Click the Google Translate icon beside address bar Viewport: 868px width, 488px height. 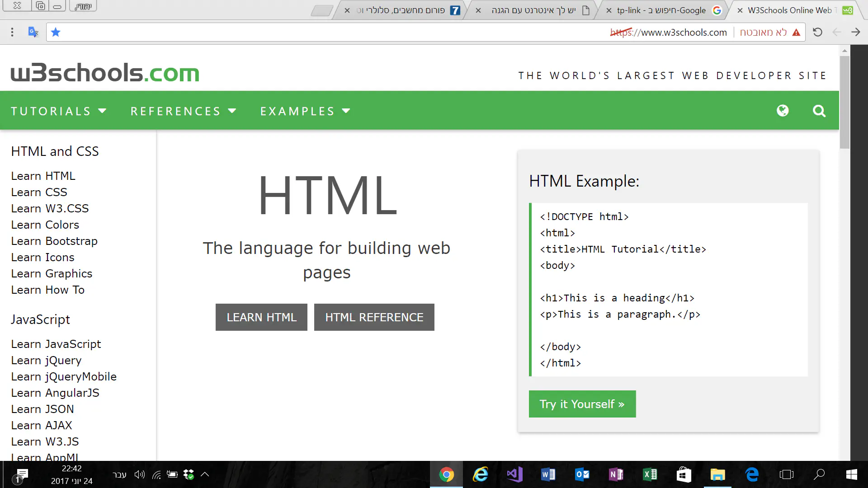[x=33, y=33]
